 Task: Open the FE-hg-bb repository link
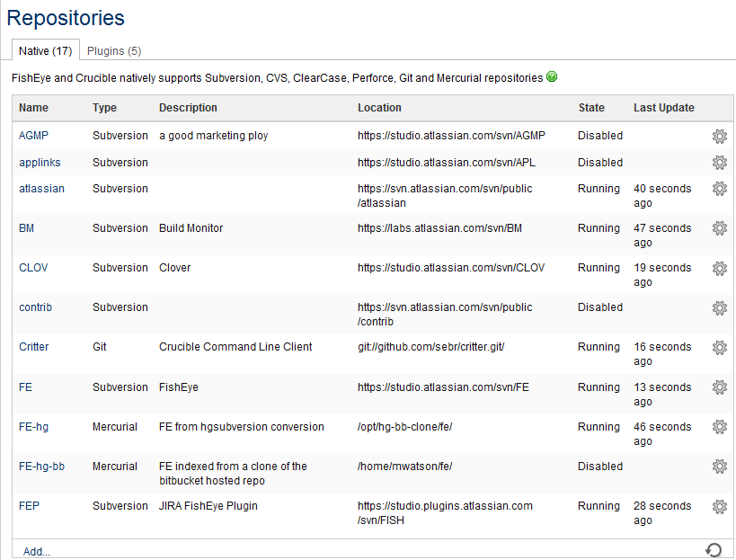[x=41, y=467]
